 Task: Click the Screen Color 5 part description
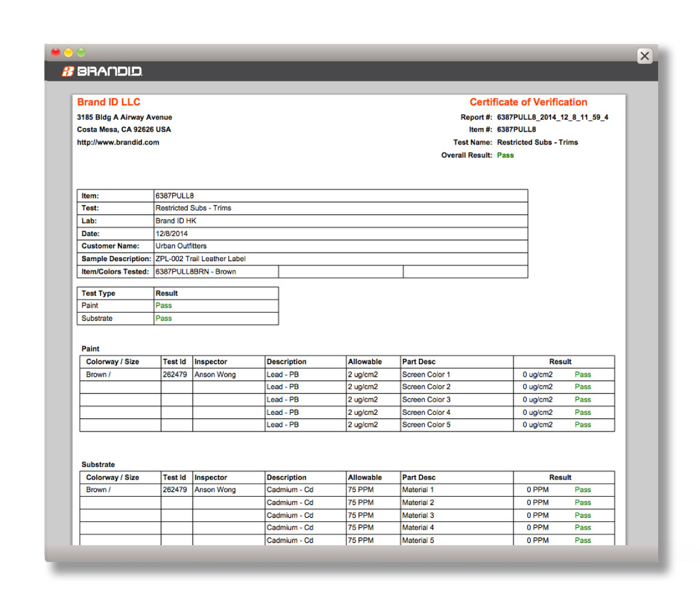426,424
